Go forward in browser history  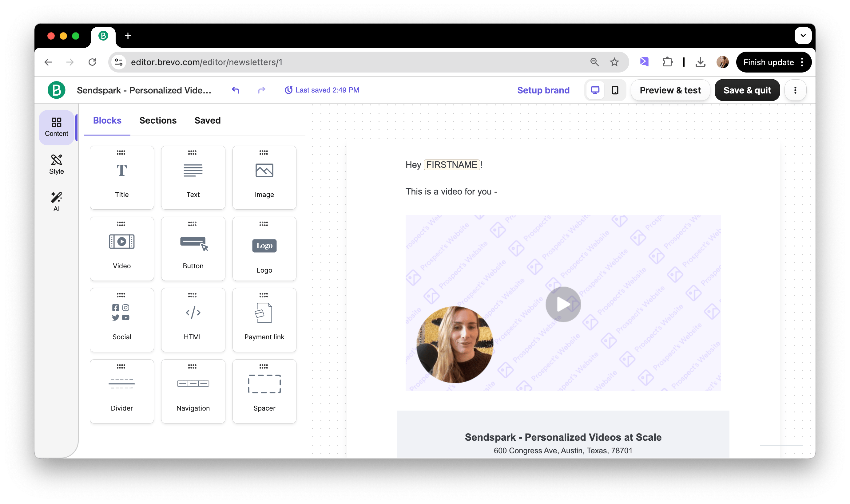coord(70,62)
